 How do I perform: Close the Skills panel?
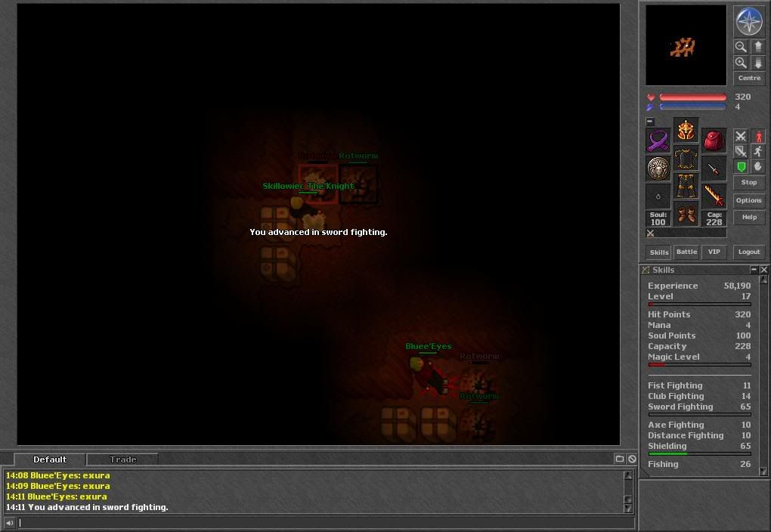[763, 270]
